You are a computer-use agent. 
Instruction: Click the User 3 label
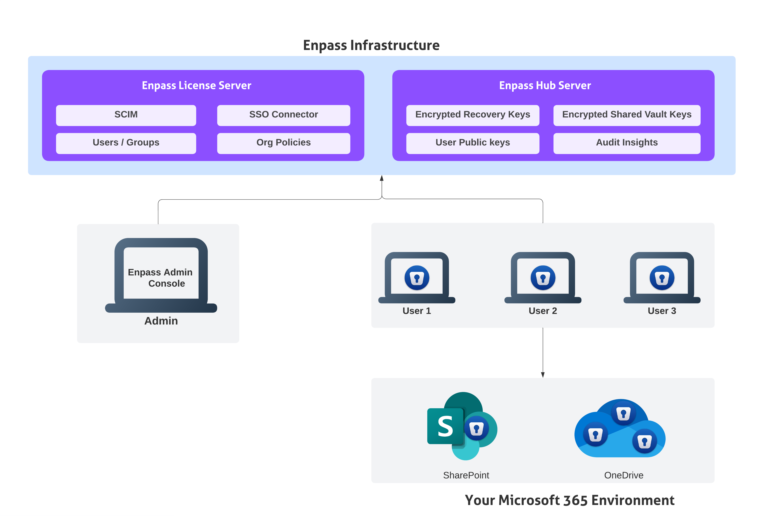(x=662, y=311)
